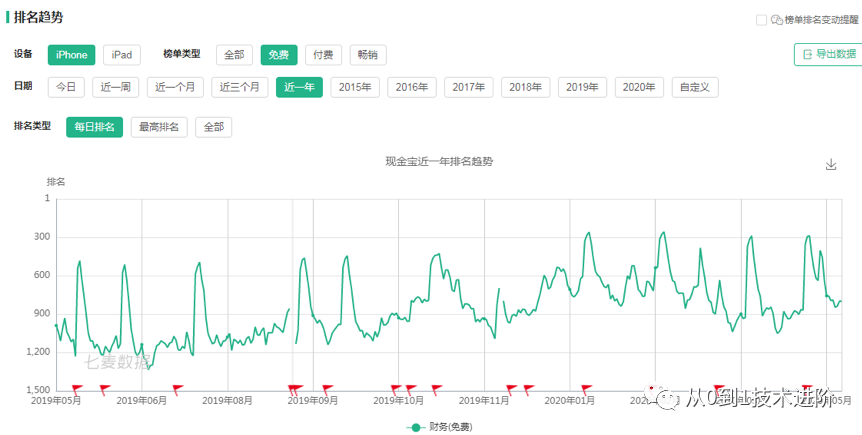This screenshot has height=435, width=862.
Task: Enable the 榜单排名变动提醒 checkbox
Action: (761, 20)
